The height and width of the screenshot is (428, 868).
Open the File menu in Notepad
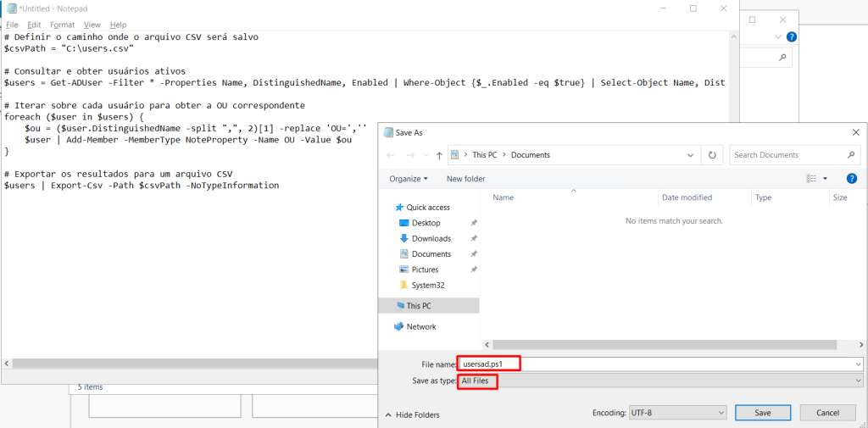click(x=12, y=25)
